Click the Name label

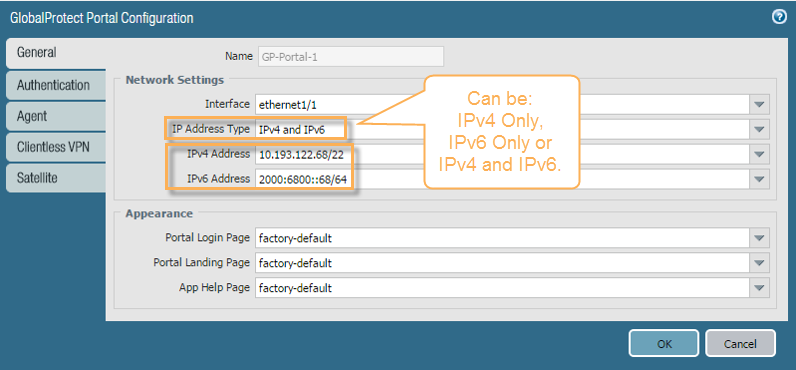tap(239, 56)
